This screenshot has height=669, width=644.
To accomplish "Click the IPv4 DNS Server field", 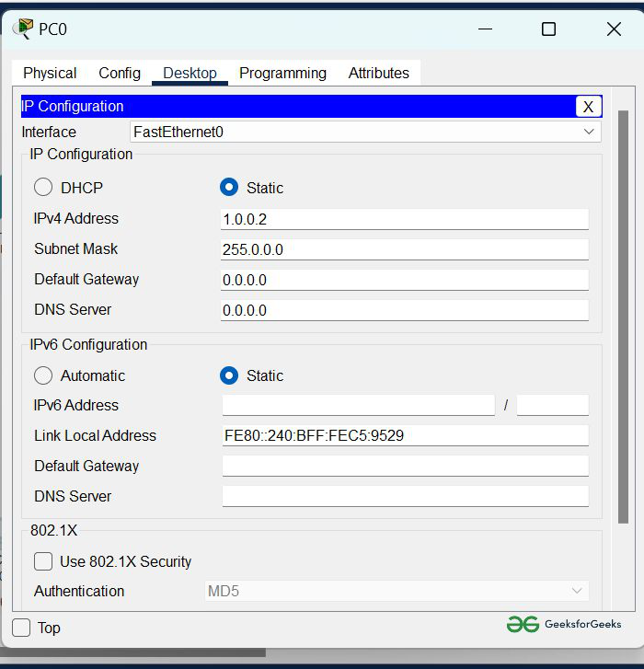I will (405, 310).
